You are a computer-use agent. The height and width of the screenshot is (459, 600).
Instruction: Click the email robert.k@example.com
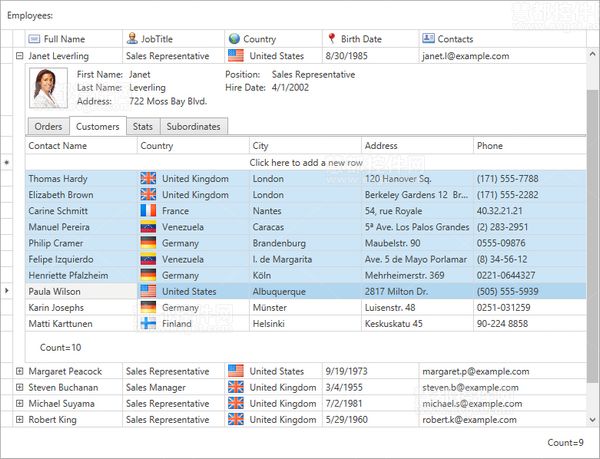click(469, 420)
